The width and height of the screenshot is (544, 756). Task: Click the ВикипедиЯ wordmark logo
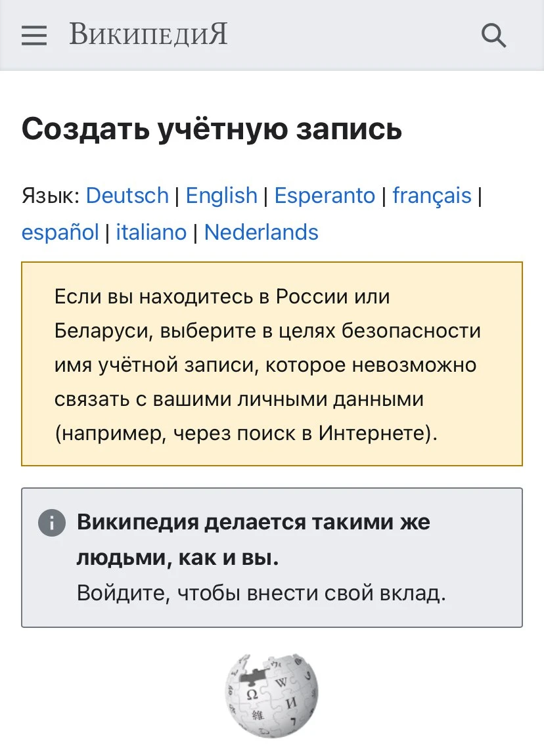click(x=148, y=34)
